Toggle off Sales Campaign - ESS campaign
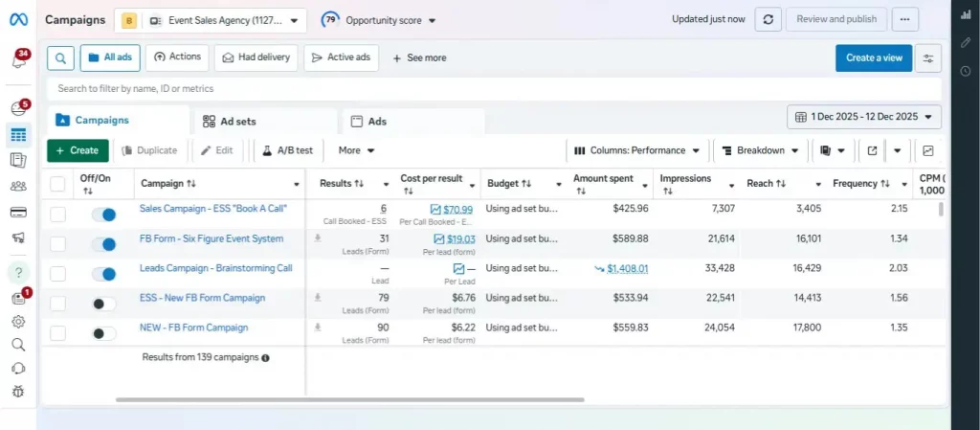980x430 pixels. [x=103, y=215]
